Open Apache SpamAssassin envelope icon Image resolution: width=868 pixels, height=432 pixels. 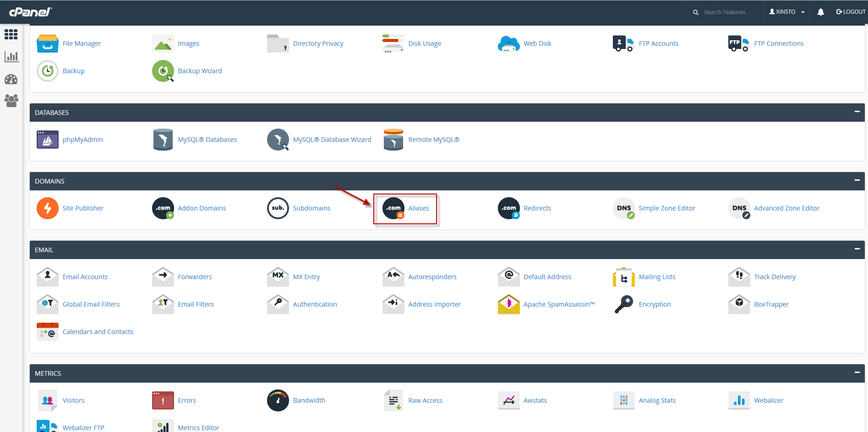coord(508,304)
